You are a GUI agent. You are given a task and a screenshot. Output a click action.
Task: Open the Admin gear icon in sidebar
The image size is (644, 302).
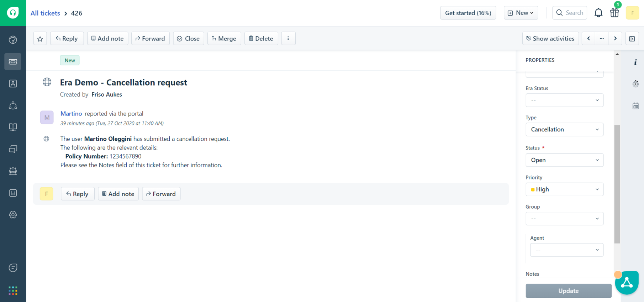pos(13,215)
